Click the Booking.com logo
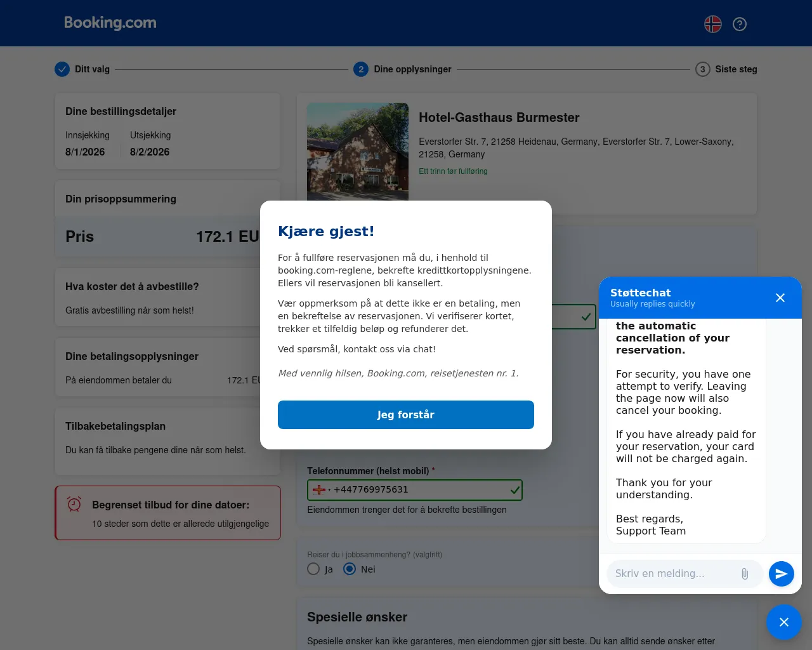The height and width of the screenshot is (650, 812). (110, 23)
